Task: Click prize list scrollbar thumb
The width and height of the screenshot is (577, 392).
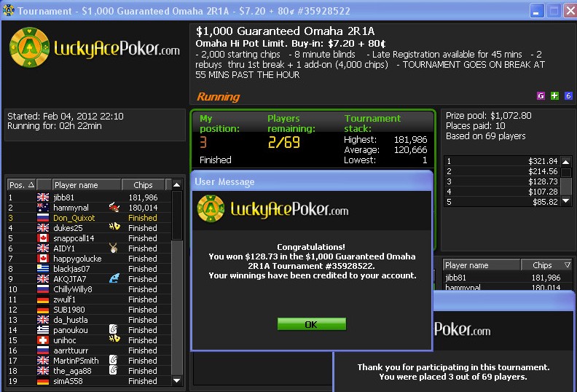Action: pos(566,171)
